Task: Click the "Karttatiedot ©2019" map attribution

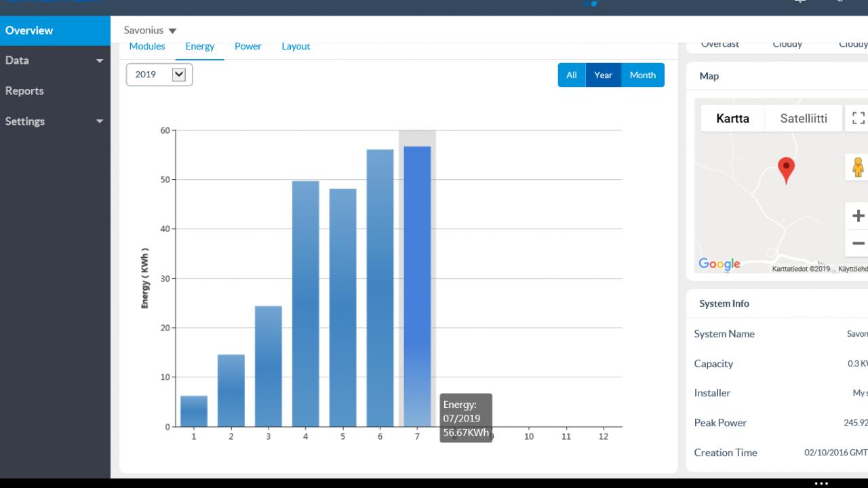Action: [801, 269]
